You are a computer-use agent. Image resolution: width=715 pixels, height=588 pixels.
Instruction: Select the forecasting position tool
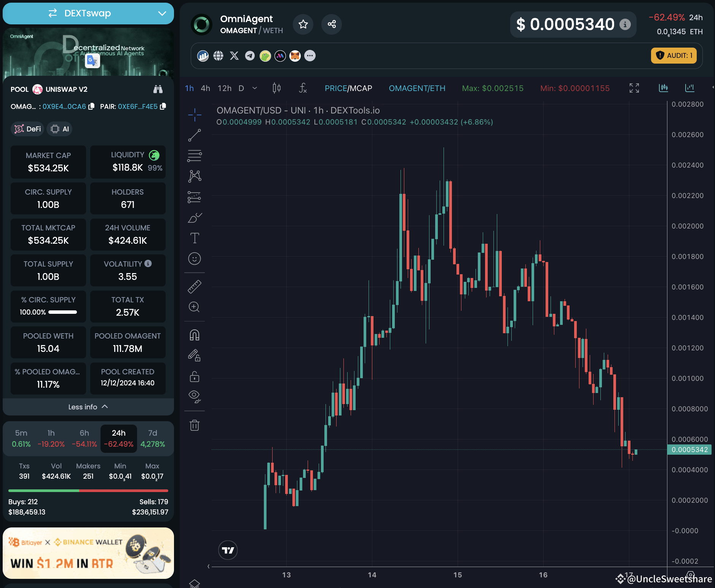[x=195, y=197]
